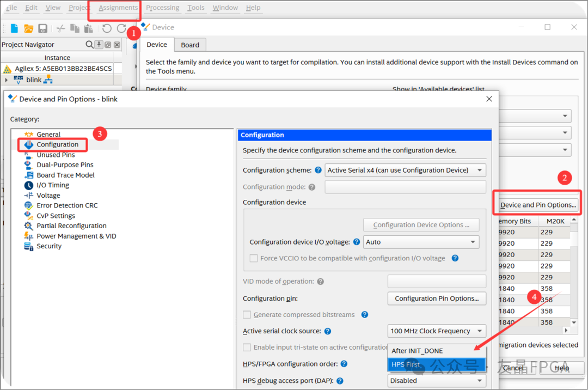Open the Processing menu
This screenshot has height=390, width=588.
162,8
